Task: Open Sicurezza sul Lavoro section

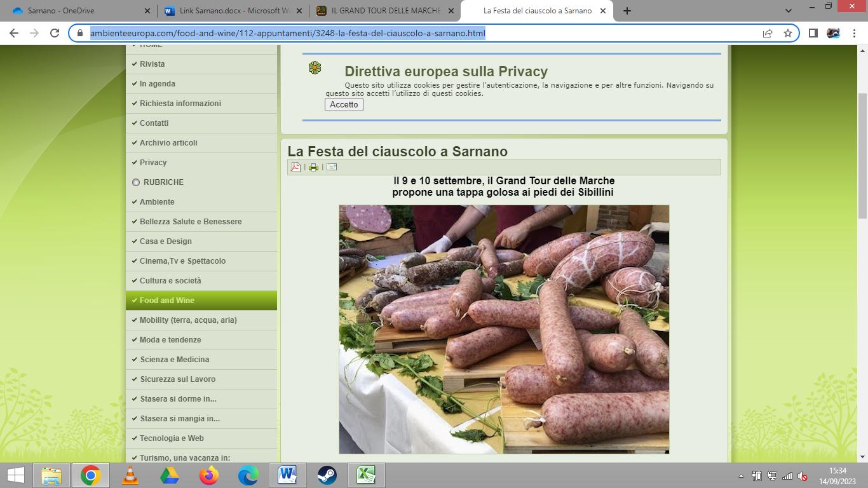Action: point(201,379)
